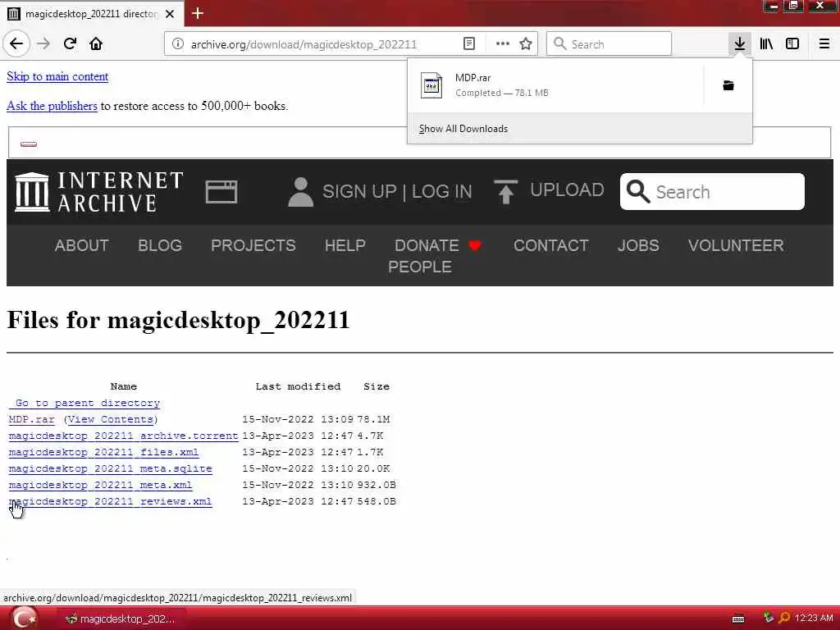
Task: Click the red heart beside Donate
Action: tap(475, 245)
